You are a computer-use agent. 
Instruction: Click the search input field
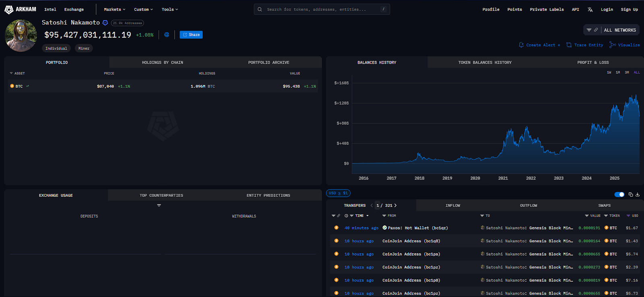[x=322, y=9]
